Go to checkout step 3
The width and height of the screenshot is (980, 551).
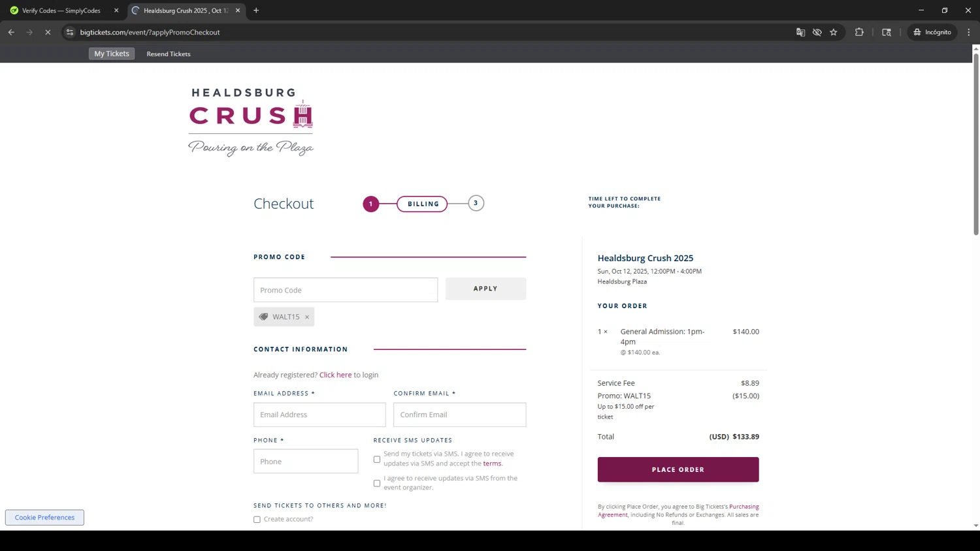pos(476,204)
